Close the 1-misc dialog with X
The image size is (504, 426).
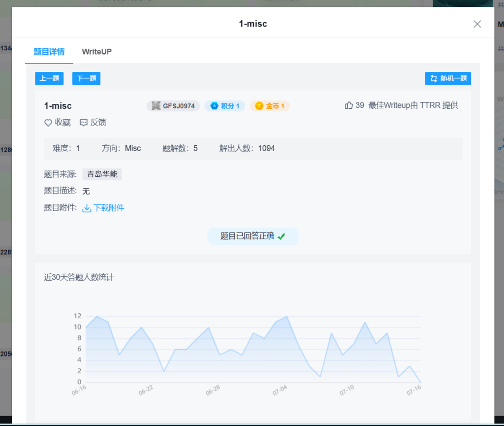(477, 24)
